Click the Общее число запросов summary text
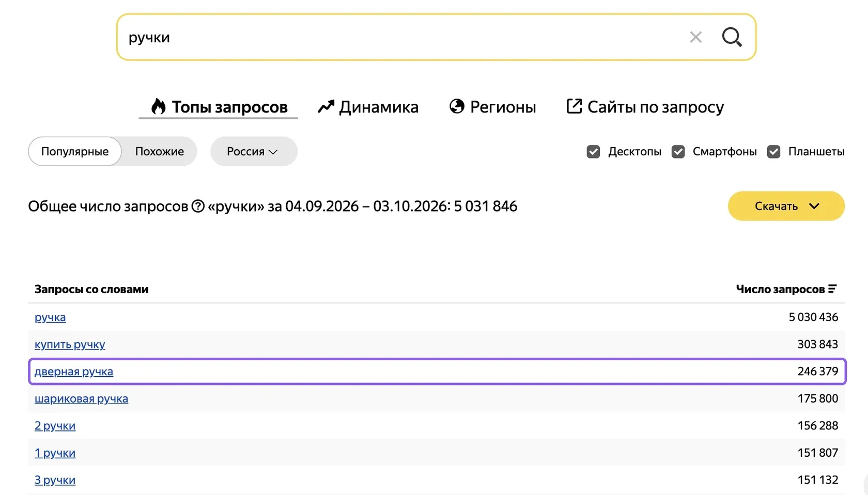The height and width of the screenshot is (495, 868). (x=273, y=206)
